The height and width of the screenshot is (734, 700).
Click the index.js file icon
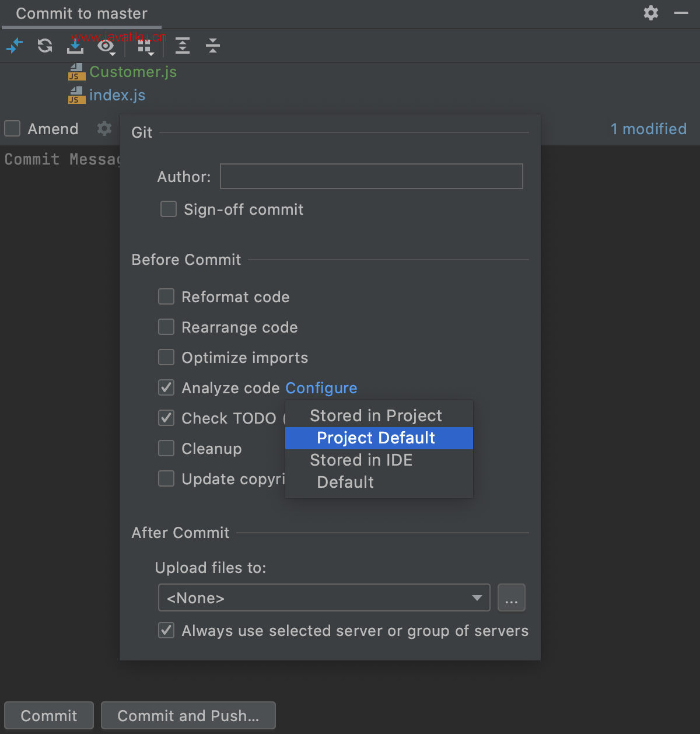tap(76, 95)
